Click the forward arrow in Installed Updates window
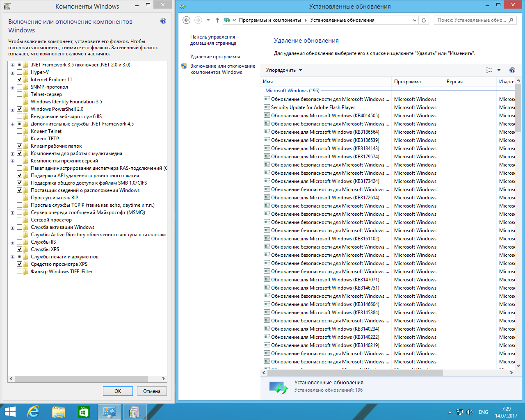 coord(198,20)
